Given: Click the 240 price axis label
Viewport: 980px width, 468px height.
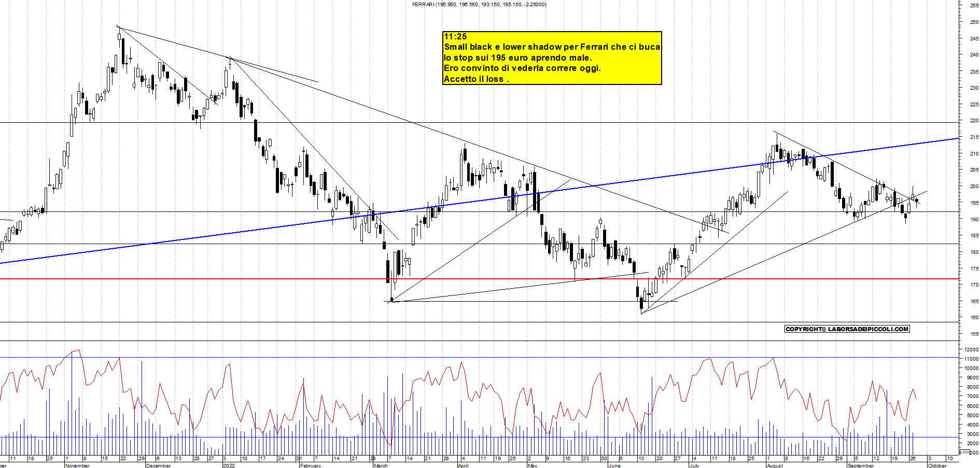Looking at the screenshot, I should pos(974,54).
